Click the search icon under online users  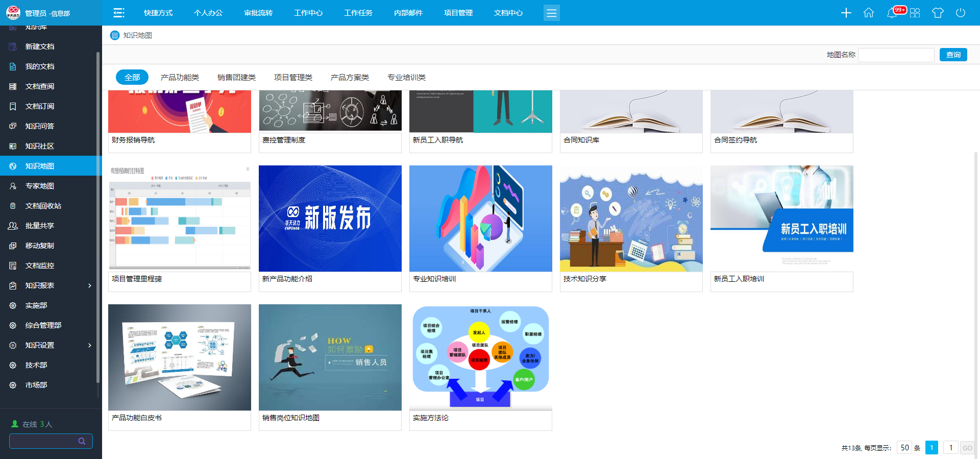point(82,441)
